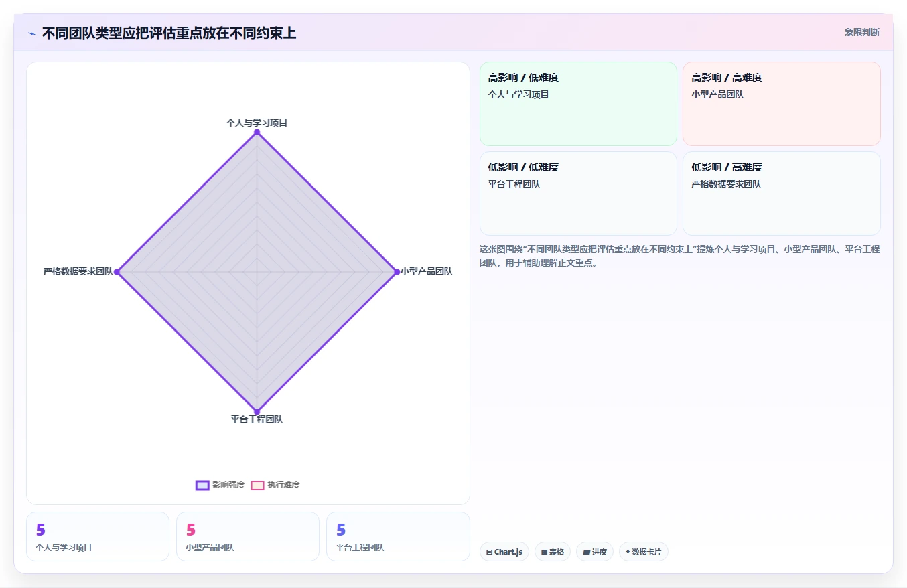Click 小型产品团队 text in the pink quadrant card
The width and height of the screenshot is (907, 588).
(x=717, y=94)
